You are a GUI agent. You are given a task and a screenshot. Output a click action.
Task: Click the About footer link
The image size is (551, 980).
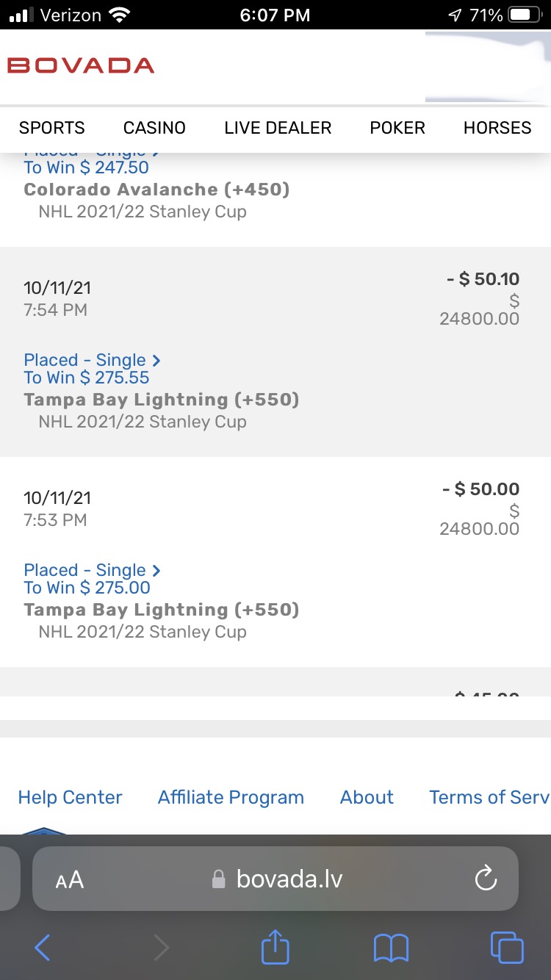pos(367,797)
